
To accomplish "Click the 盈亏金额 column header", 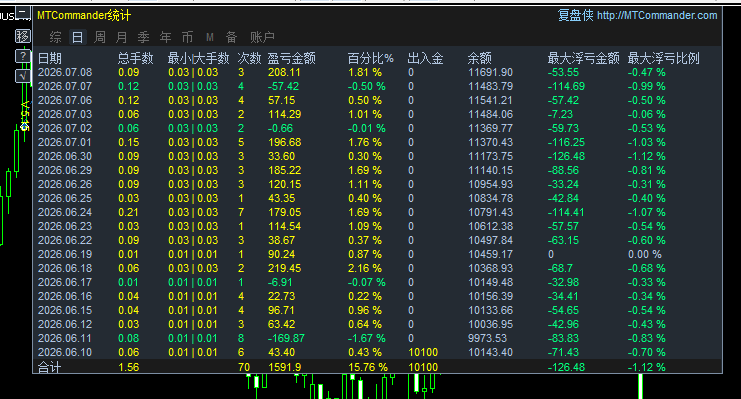I will (x=292, y=59).
